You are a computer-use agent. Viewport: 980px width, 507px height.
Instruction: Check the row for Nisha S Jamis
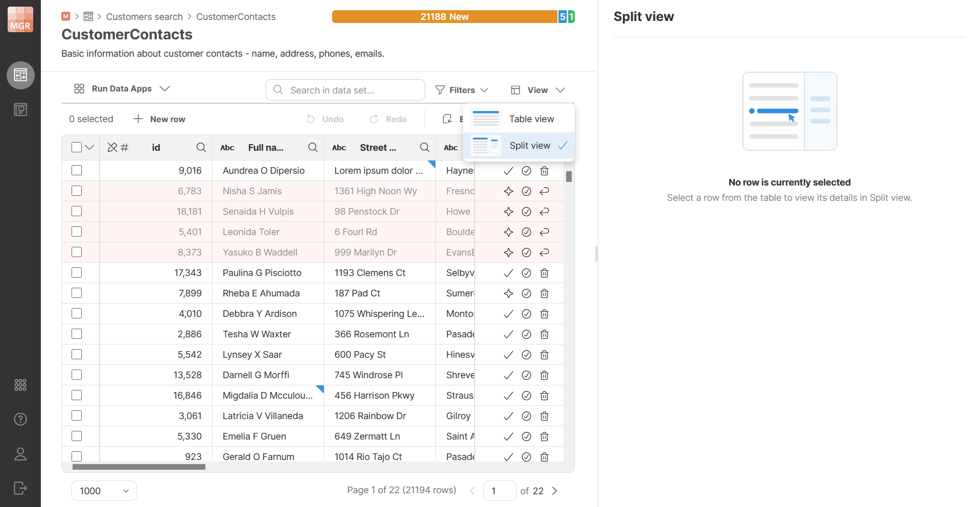coord(77,191)
